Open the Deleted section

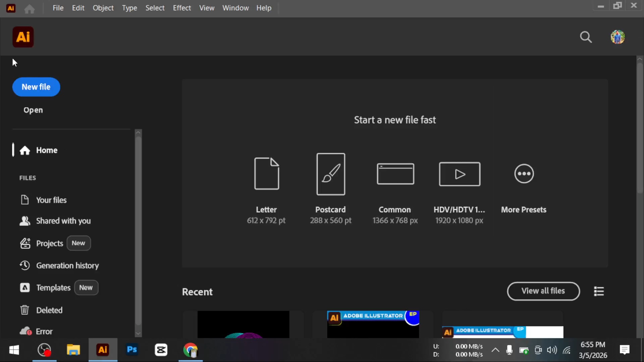coord(49,310)
